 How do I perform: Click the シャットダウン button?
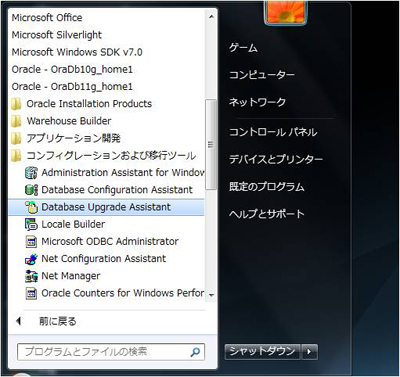tap(263, 352)
